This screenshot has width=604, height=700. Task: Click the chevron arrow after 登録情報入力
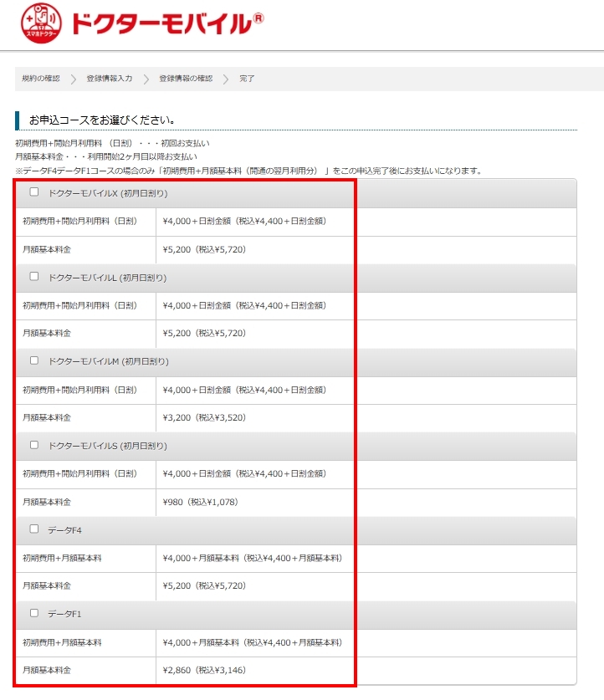(146, 79)
